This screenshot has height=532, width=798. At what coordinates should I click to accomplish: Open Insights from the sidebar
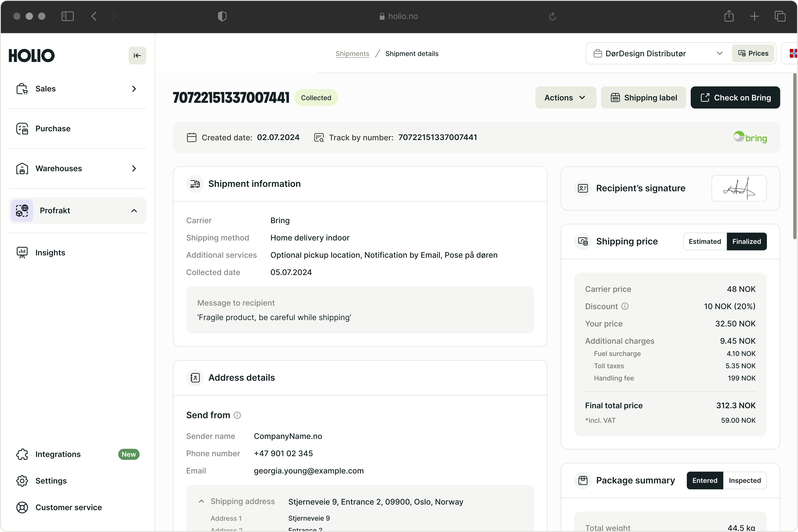pos(50,252)
